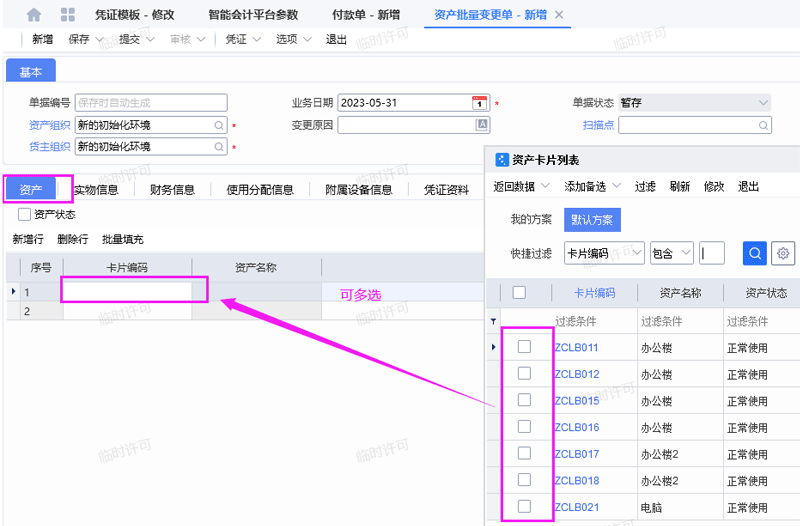The width and height of the screenshot is (800, 526).
Task: Open the 凭证资料 tab
Action: pos(446,190)
